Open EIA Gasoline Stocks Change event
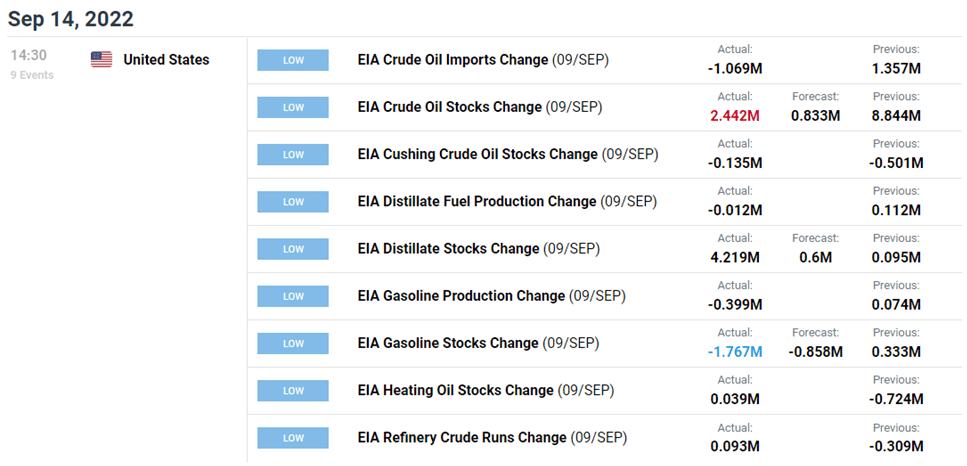 pos(478,343)
